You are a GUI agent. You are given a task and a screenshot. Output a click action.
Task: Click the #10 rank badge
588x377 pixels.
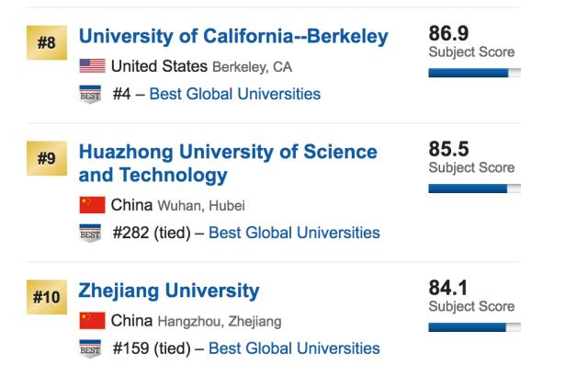coord(46,297)
